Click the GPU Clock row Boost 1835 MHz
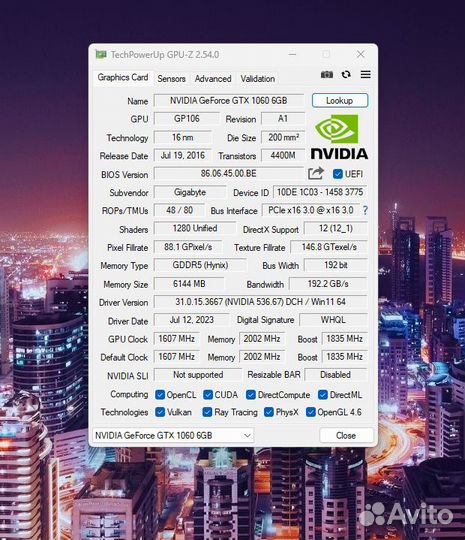Viewport: 465px width, 540px height. [x=344, y=339]
